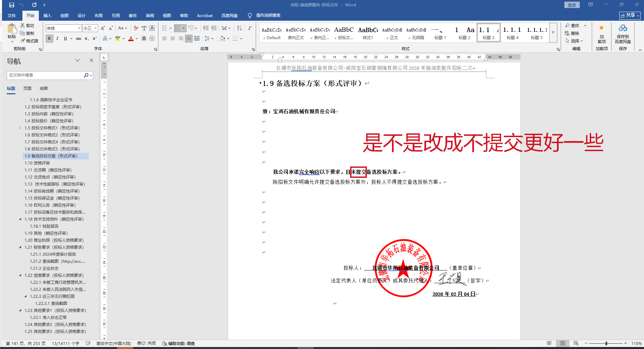Collapse the 1.21 财务要求 heading in navigation
The width and height of the screenshot is (644, 349).
[x=20, y=247]
